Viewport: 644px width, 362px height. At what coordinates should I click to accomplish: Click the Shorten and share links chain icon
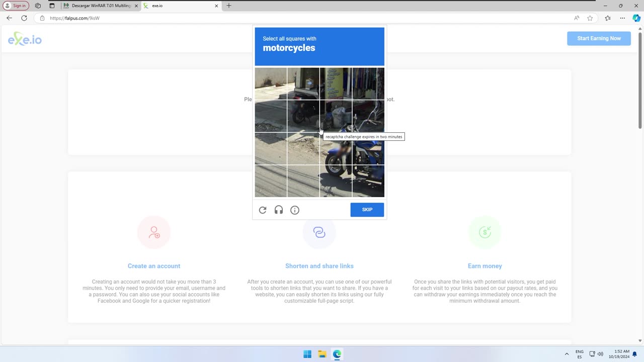319,232
